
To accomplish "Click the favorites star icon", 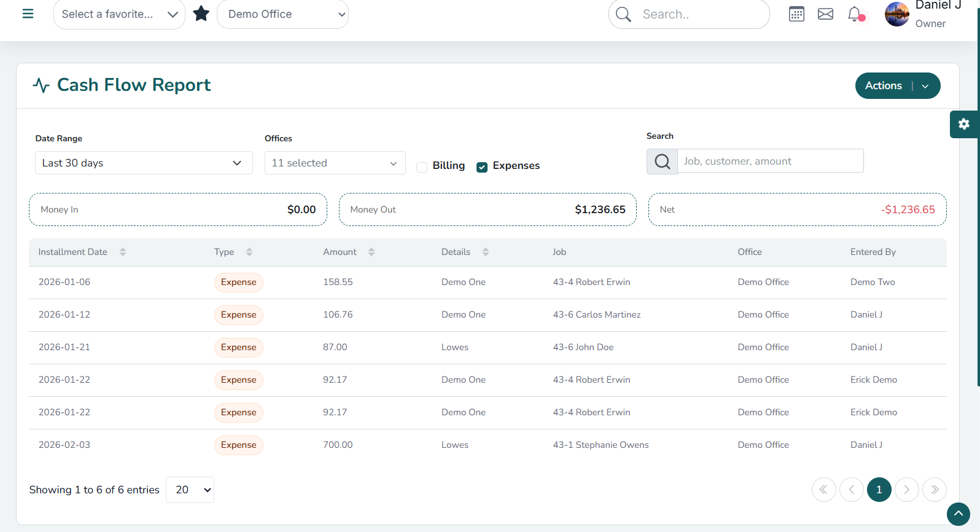I will coord(201,14).
